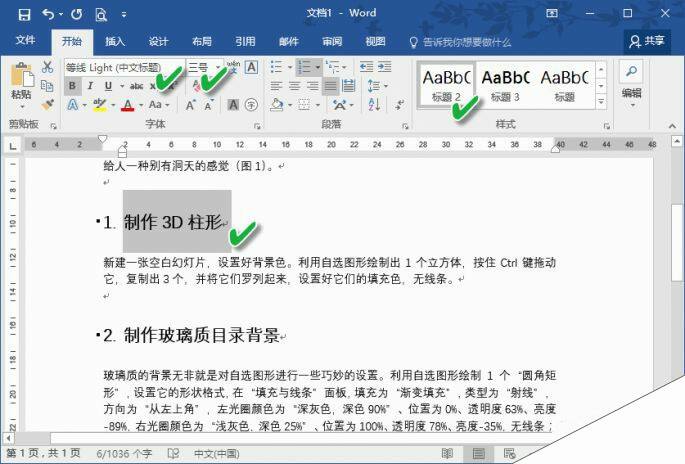Switch to the 视图 tab
The height and width of the screenshot is (464, 685).
tap(375, 42)
